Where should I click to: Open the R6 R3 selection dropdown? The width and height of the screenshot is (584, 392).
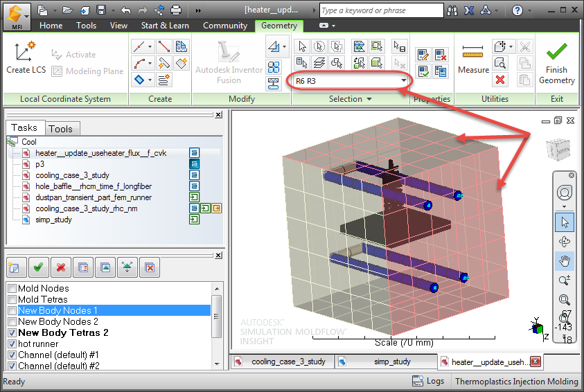[403, 81]
